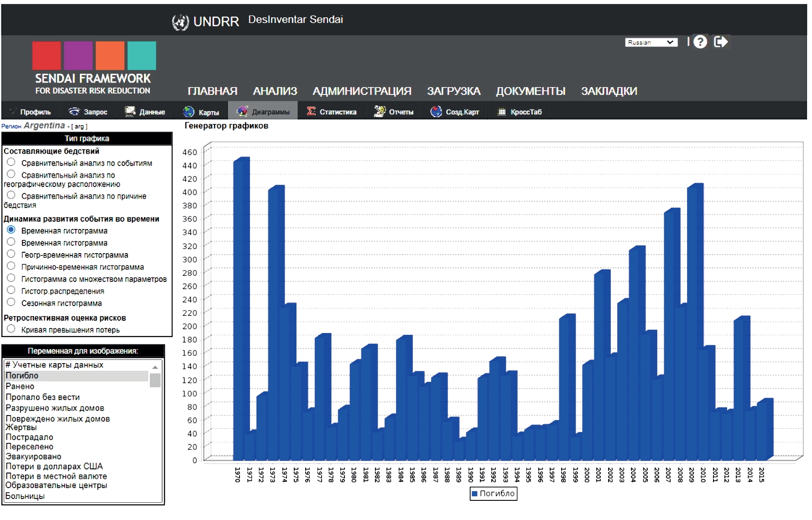Open the Russian language dropdown
Image resolution: width=812 pixels, height=520 pixels.
tap(651, 42)
